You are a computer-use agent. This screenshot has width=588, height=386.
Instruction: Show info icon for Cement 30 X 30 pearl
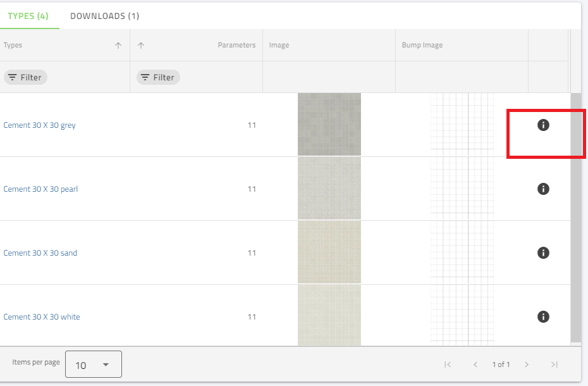pyautogui.click(x=542, y=189)
